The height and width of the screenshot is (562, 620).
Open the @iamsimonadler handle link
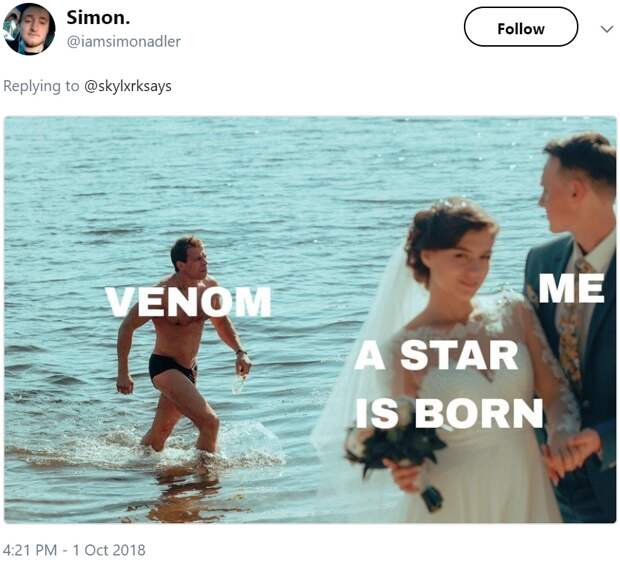124,41
